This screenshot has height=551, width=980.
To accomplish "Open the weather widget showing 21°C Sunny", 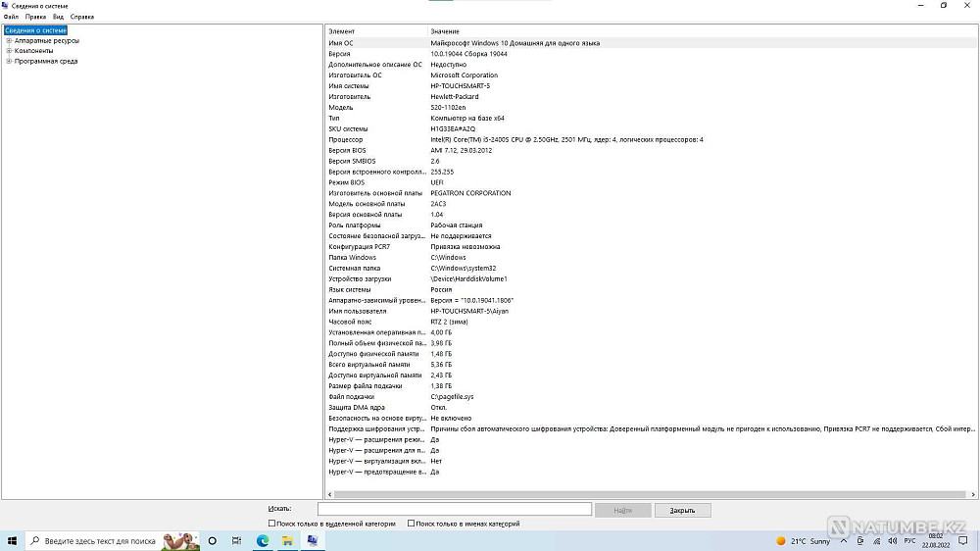I will pyautogui.click(x=803, y=541).
